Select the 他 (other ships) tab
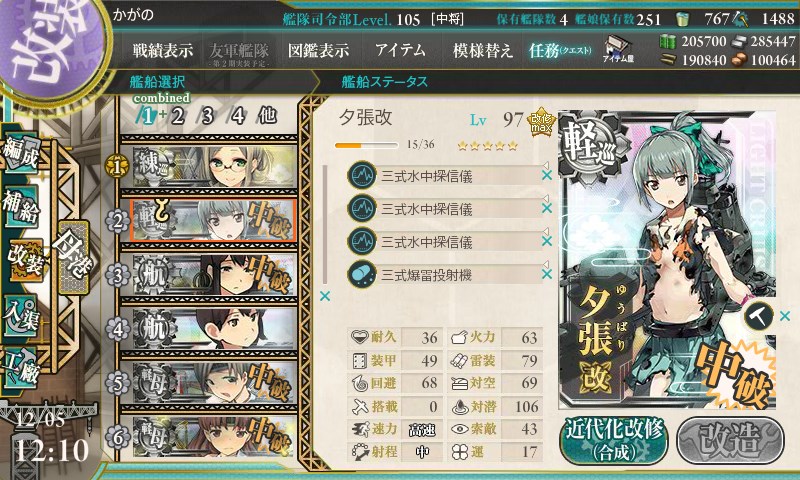The width and height of the screenshot is (800, 480). (267, 116)
